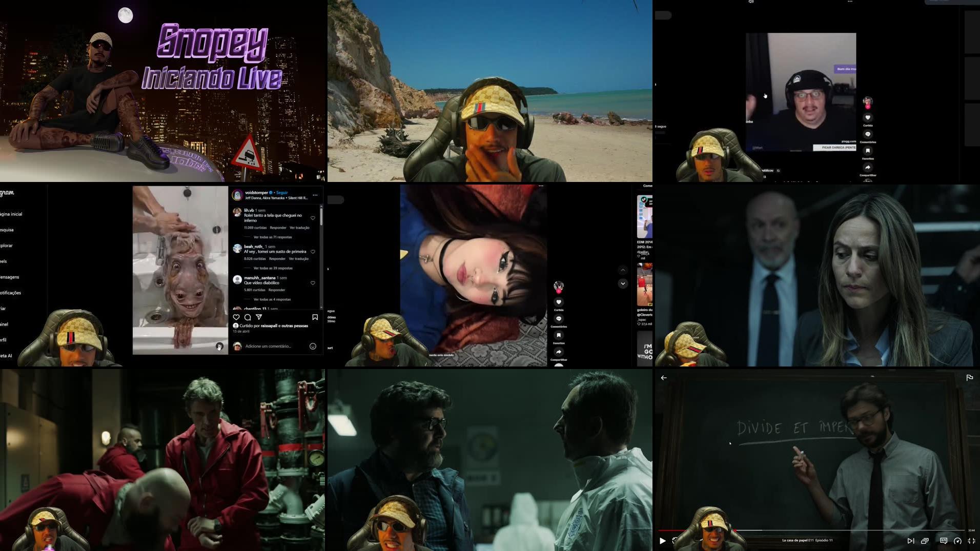
Task: Open Comentários on the anime-makeup TikTok
Action: [x=559, y=319]
